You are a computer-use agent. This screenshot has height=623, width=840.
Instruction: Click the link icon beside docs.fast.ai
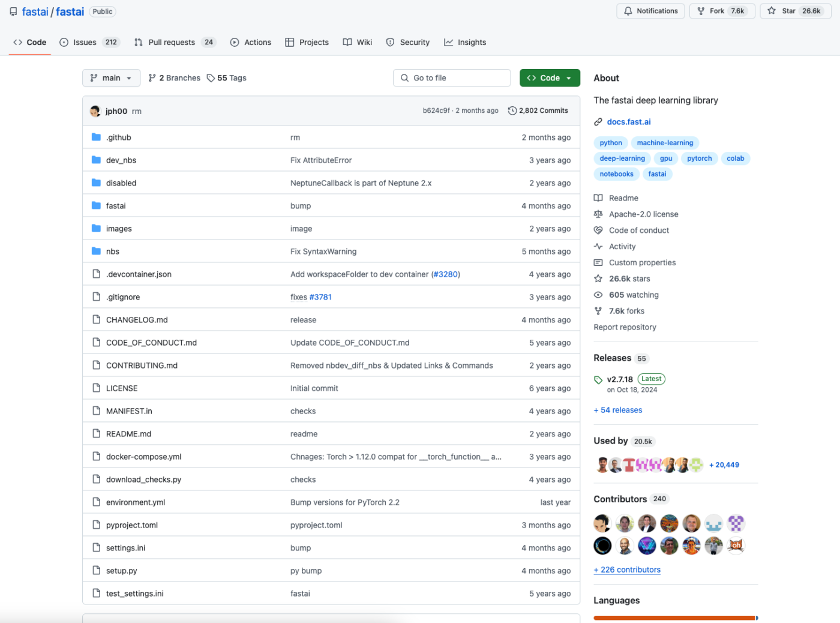pyautogui.click(x=598, y=122)
